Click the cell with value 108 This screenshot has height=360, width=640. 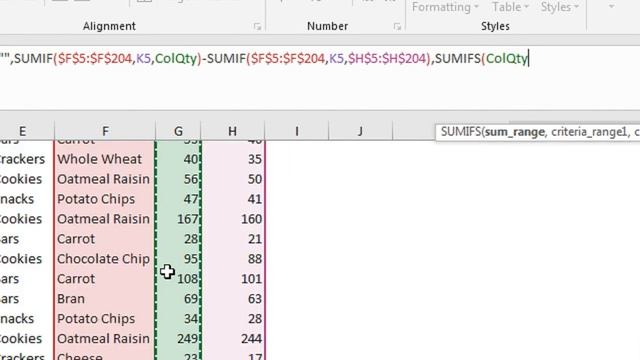coord(178,279)
